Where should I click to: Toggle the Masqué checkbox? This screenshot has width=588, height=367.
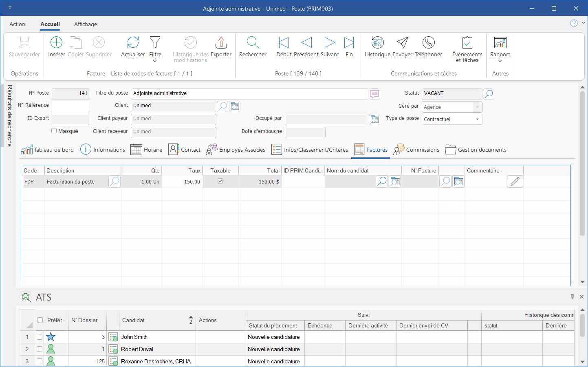click(54, 131)
